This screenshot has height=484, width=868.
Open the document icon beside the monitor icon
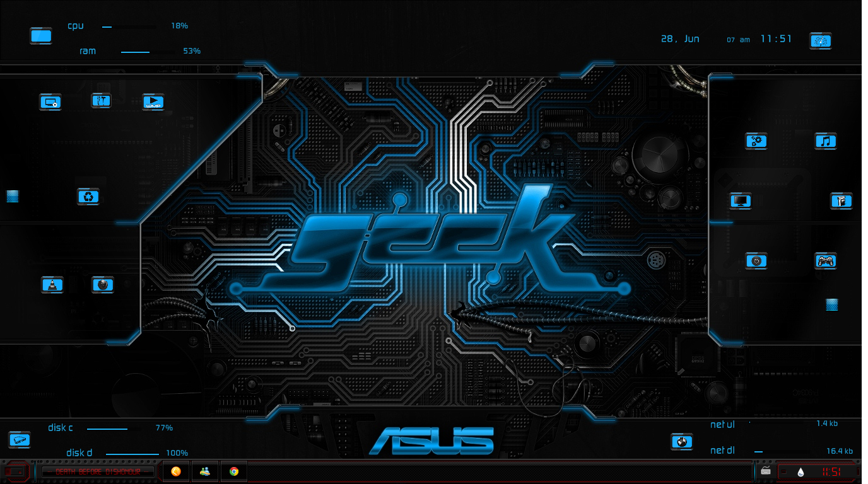841,201
